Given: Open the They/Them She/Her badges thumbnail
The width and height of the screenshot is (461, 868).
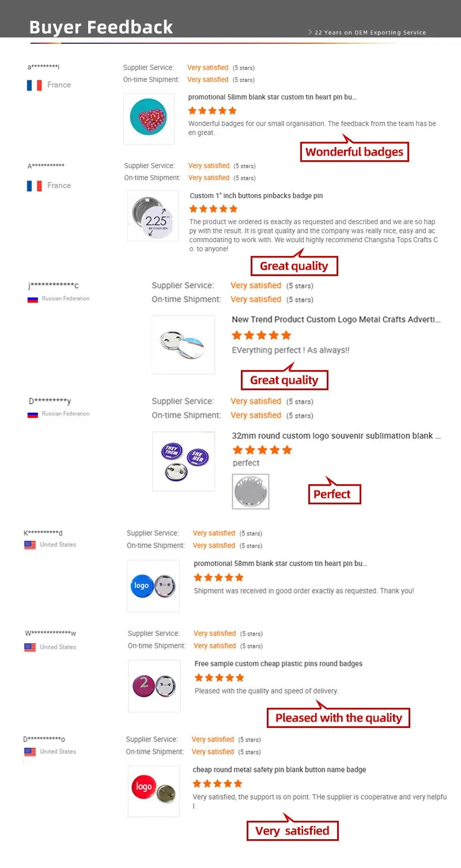Looking at the screenshot, I should (x=183, y=461).
